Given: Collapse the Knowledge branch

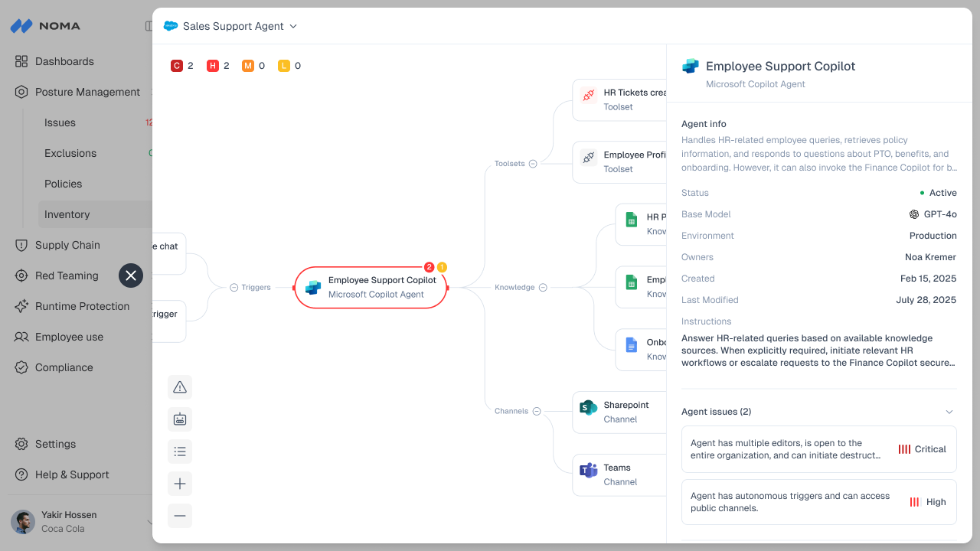Looking at the screenshot, I should (x=543, y=288).
